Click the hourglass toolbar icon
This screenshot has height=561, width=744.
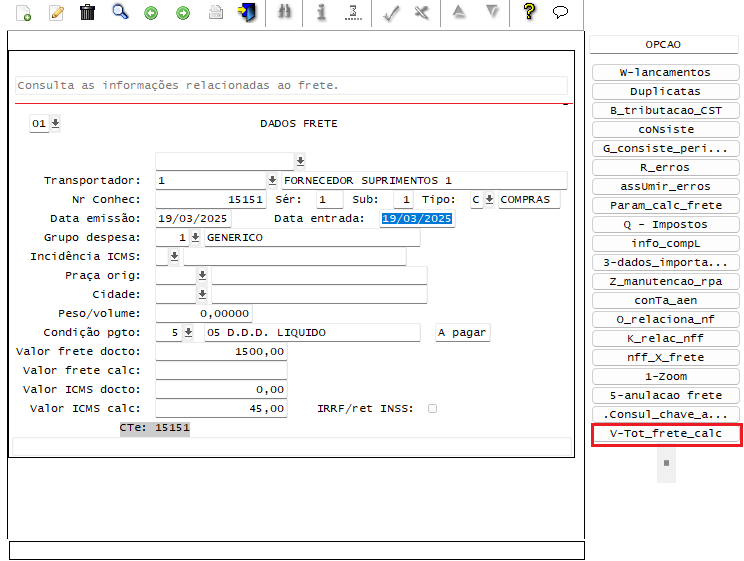(353, 12)
